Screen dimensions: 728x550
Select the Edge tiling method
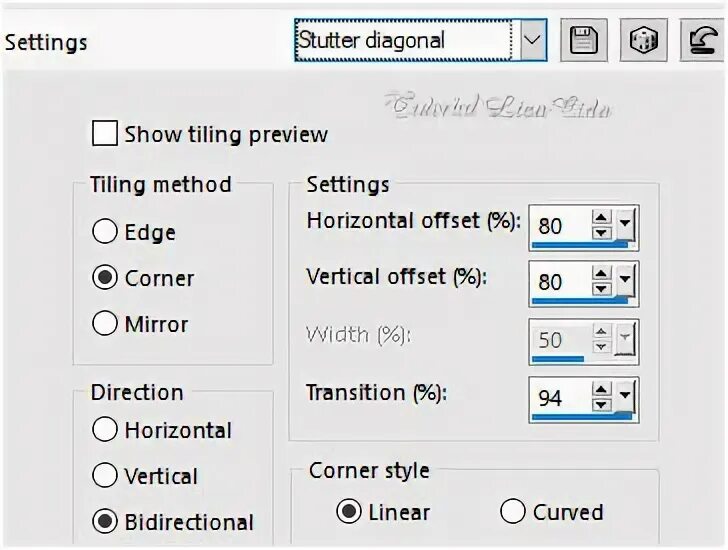104,231
